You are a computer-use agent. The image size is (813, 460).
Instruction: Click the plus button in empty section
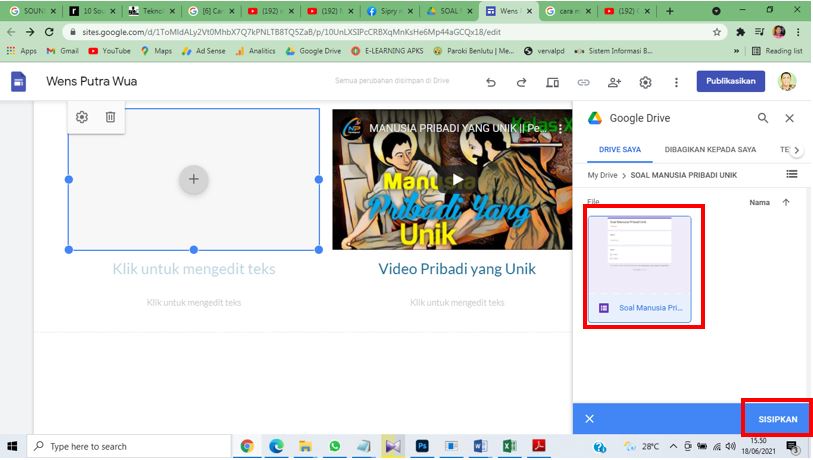pos(194,179)
